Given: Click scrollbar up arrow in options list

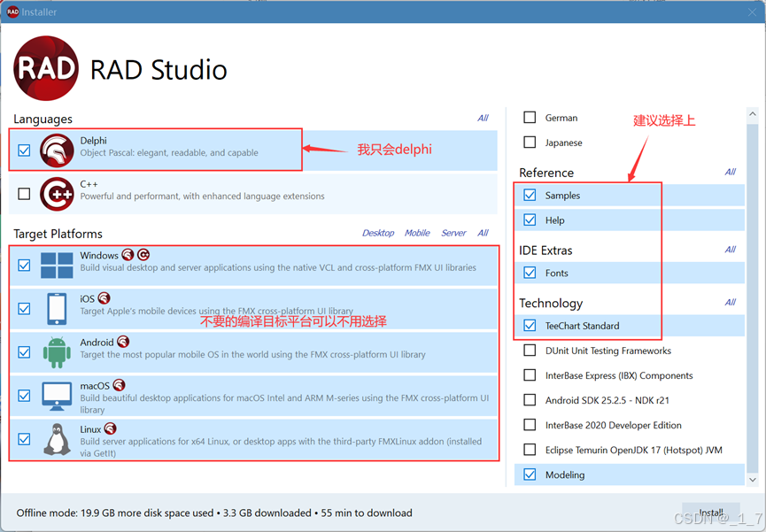Looking at the screenshot, I should click(x=753, y=114).
